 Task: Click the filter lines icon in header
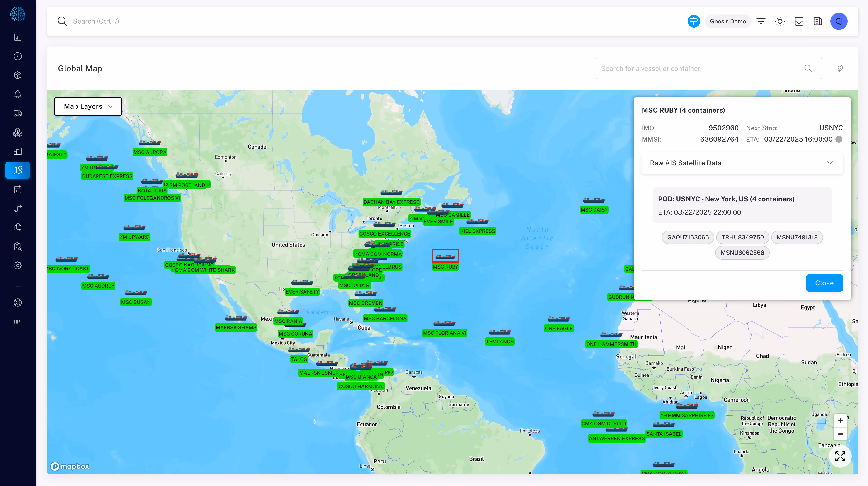pos(761,21)
